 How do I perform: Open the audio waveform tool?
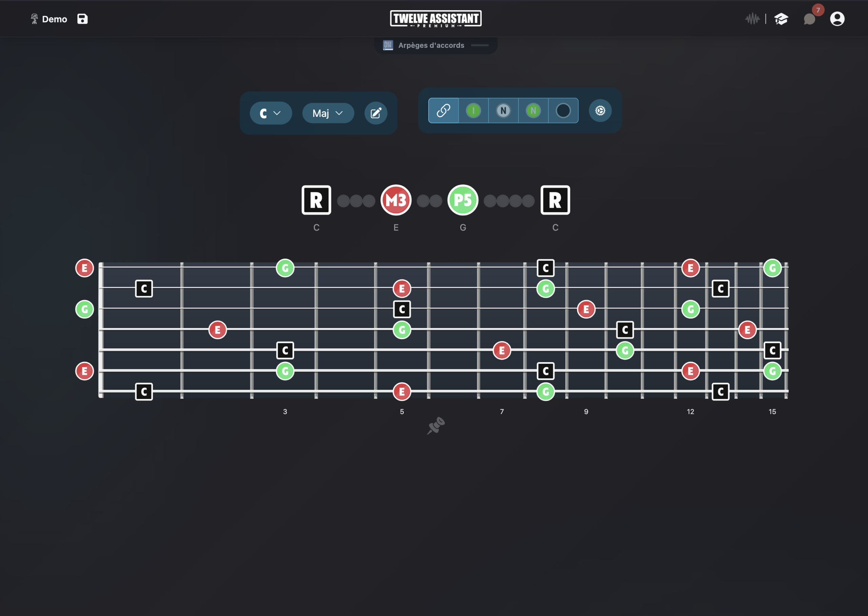(x=752, y=19)
